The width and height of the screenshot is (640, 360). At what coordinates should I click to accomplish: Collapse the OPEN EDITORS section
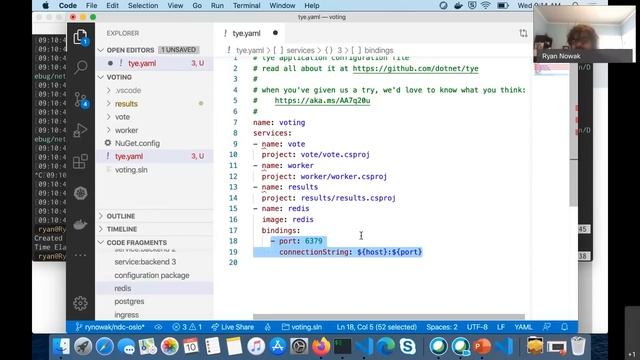point(154,50)
